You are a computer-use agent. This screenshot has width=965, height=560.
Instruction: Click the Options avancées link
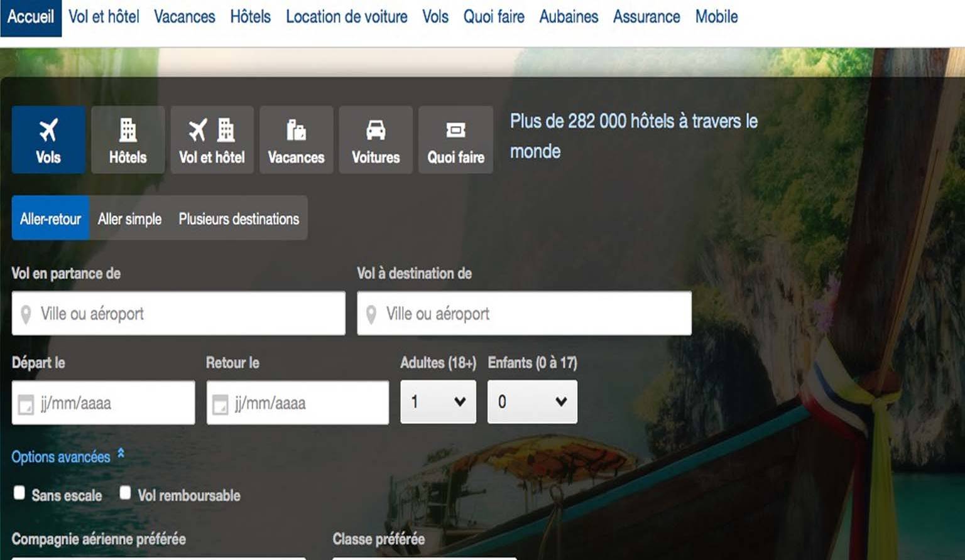pos(61,456)
